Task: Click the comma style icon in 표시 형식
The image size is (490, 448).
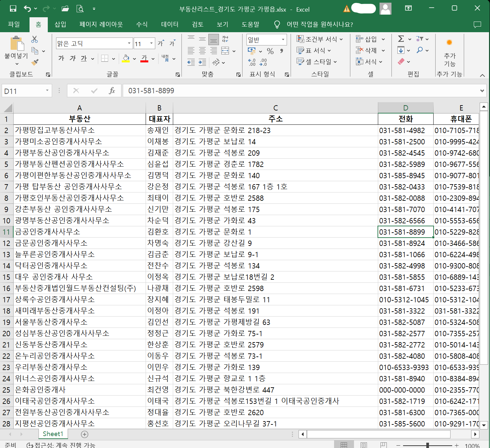Action: (281, 50)
